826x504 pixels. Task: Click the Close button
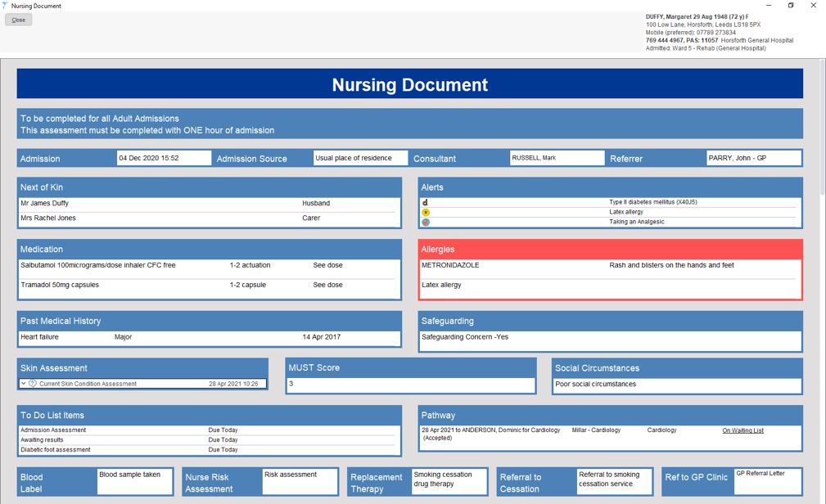17,19
